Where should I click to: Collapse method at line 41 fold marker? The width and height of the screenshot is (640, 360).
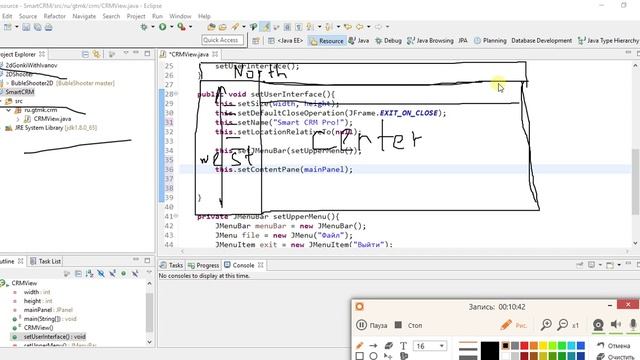click(x=176, y=216)
